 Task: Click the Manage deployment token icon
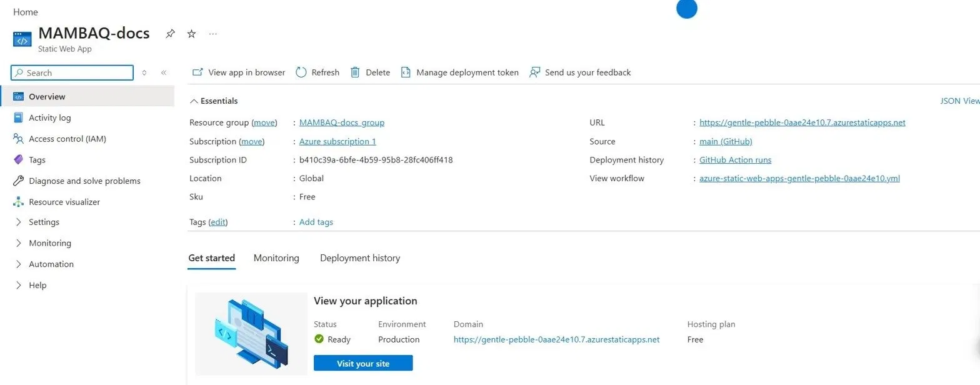(x=406, y=72)
